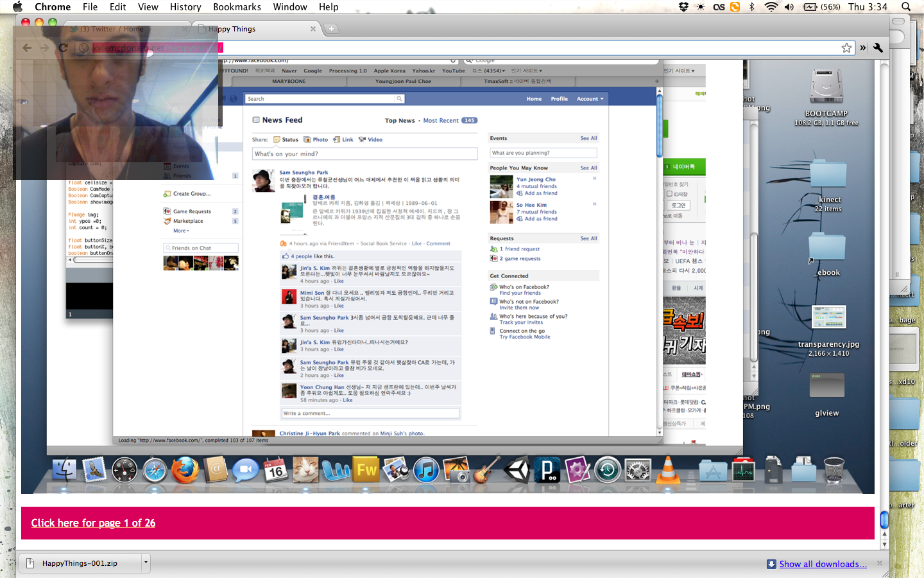
Task: Open the new tab plus button
Action: (x=332, y=29)
